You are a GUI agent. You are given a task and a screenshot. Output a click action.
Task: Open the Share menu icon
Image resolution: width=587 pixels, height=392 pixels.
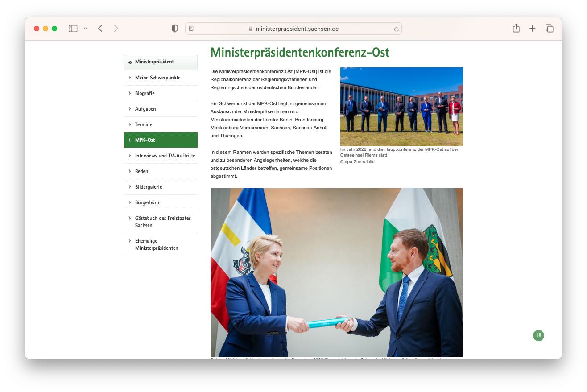(516, 28)
